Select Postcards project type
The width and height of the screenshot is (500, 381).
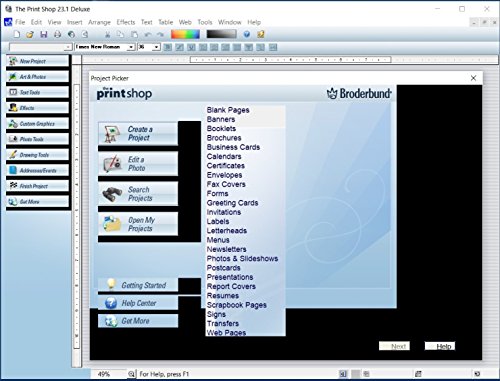(x=223, y=268)
